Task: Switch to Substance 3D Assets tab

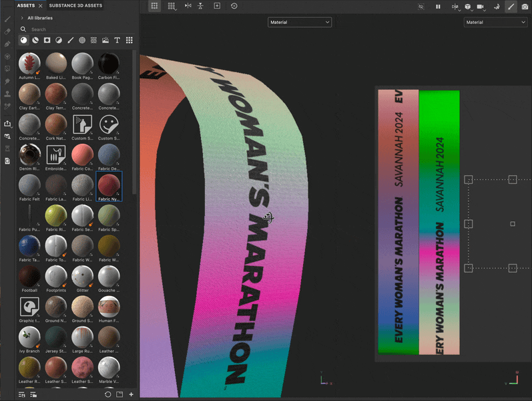Action: (x=75, y=5)
